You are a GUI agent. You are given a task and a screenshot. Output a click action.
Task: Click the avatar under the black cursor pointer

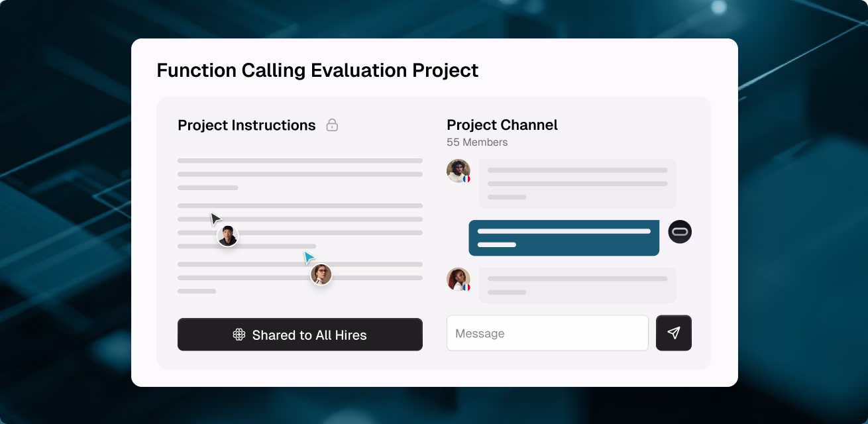tap(227, 236)
